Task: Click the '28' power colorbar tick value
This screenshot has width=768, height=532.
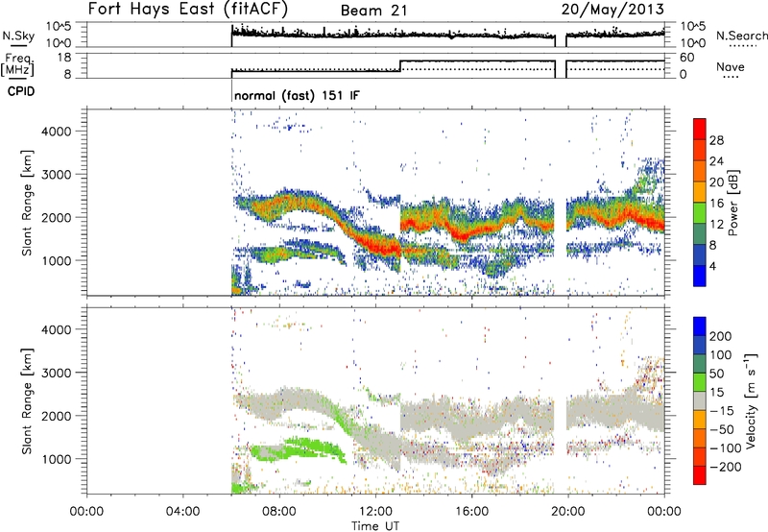Action: (716, 140)
